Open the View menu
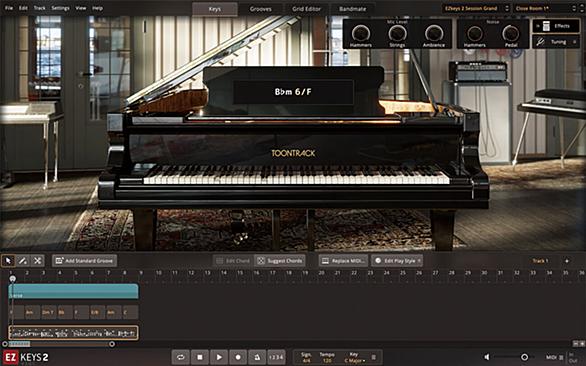Screen dimensions: 586x366 81,8
